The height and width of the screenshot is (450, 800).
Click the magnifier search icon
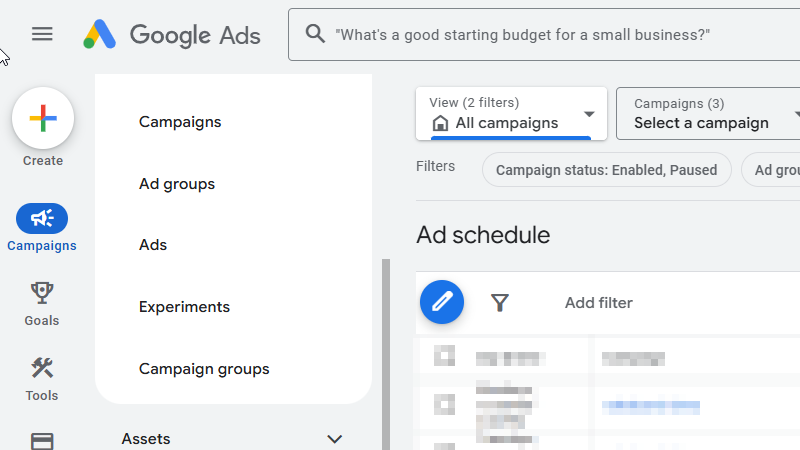pos(315,34)
